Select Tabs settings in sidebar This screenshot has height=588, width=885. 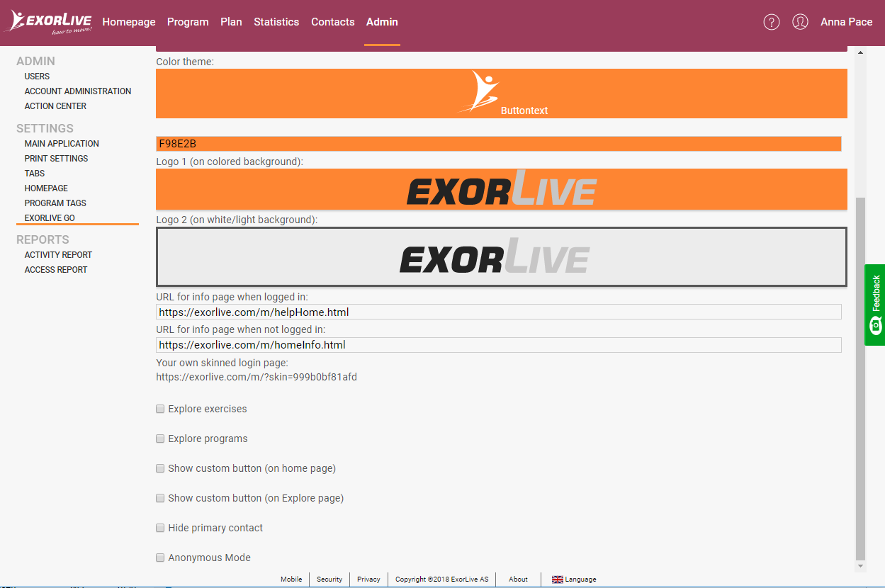tap(35, 174)
